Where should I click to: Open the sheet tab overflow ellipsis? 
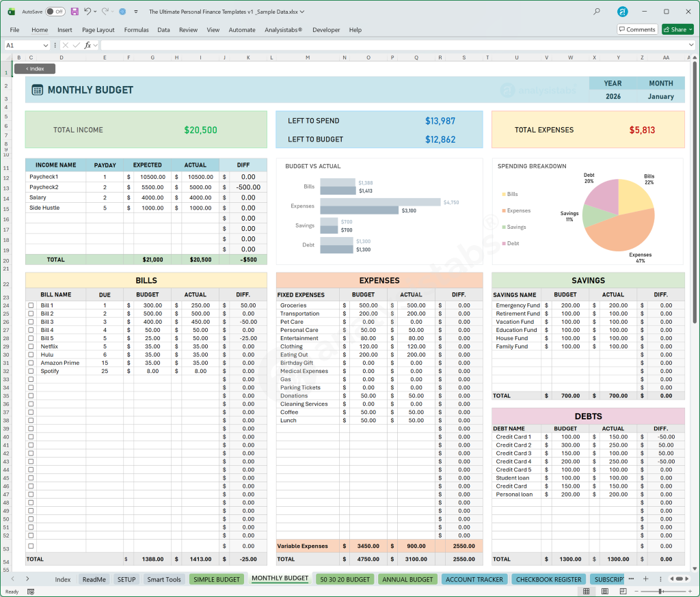coord(631,579)
